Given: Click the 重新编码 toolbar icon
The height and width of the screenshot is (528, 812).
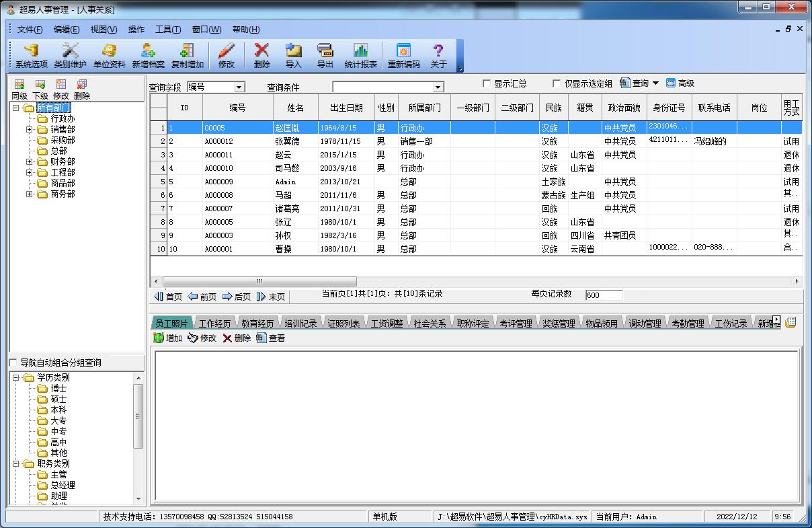Looking at the screenshot, I should 403,56.
